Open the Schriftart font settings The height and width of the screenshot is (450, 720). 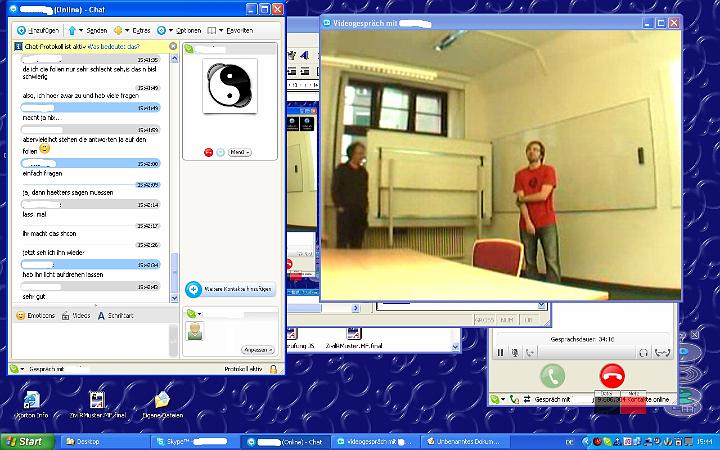click(x=115, y=315)
